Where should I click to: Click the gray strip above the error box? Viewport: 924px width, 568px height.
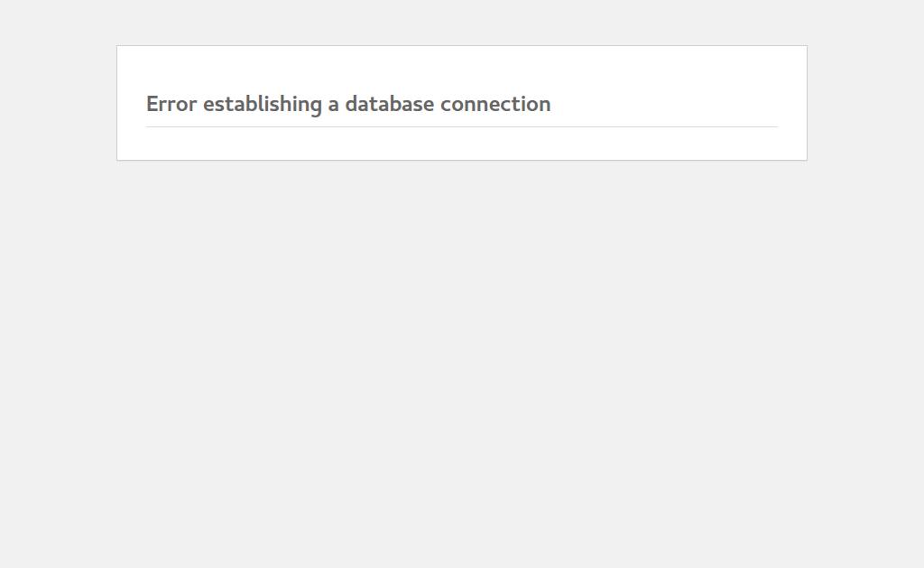461,22
